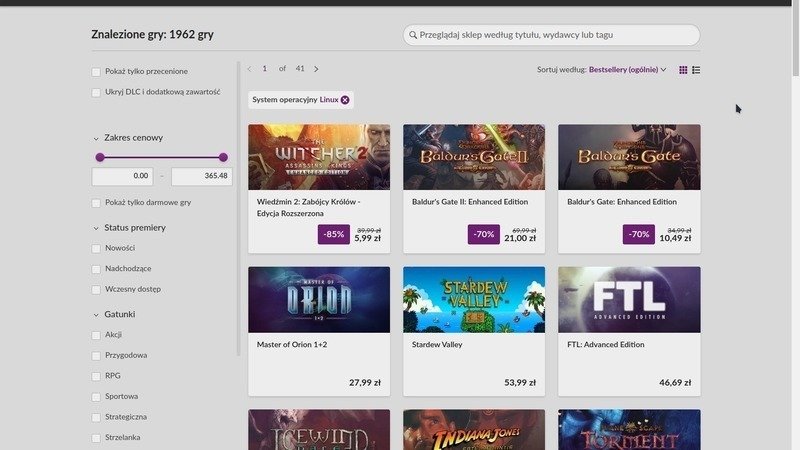Open Indiana Jones game thumbnail

(x=474, y=430)
